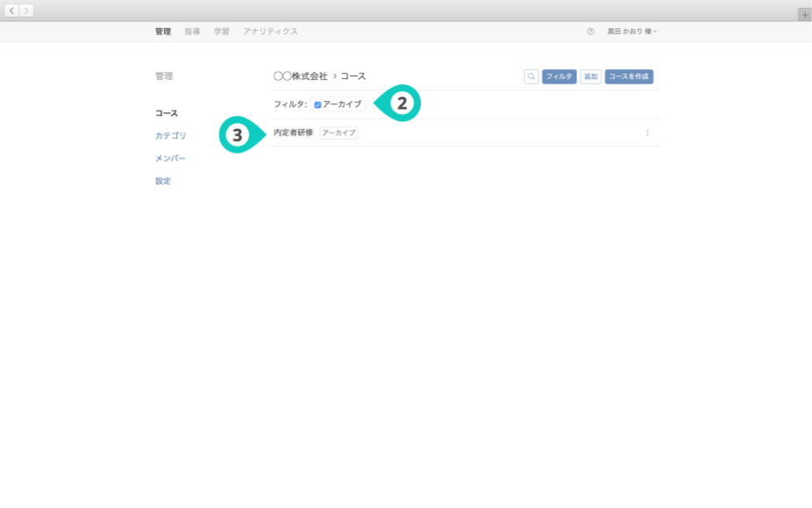Open the フィルタ button menu
The width and height of the screenshot is (812, 508).
[559, 77]
